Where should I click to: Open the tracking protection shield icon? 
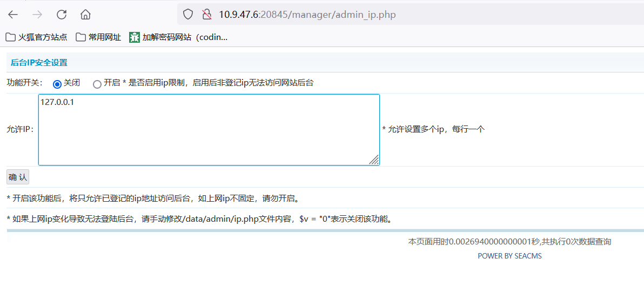point(187,15)
